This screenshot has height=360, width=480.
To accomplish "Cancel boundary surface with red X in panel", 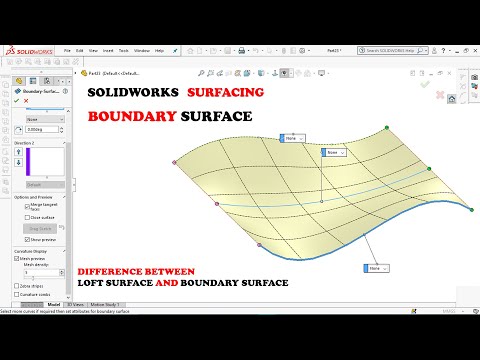I will 26,101.
